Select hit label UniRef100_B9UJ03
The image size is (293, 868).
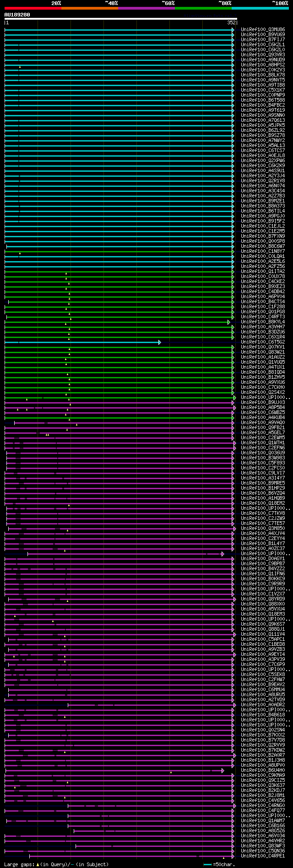click(263, 402)
